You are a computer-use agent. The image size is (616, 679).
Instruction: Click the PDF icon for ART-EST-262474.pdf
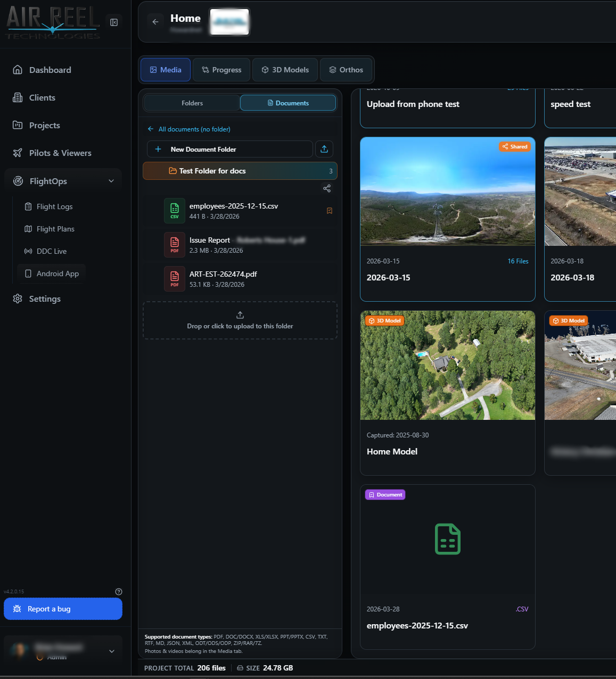[175, 279]
